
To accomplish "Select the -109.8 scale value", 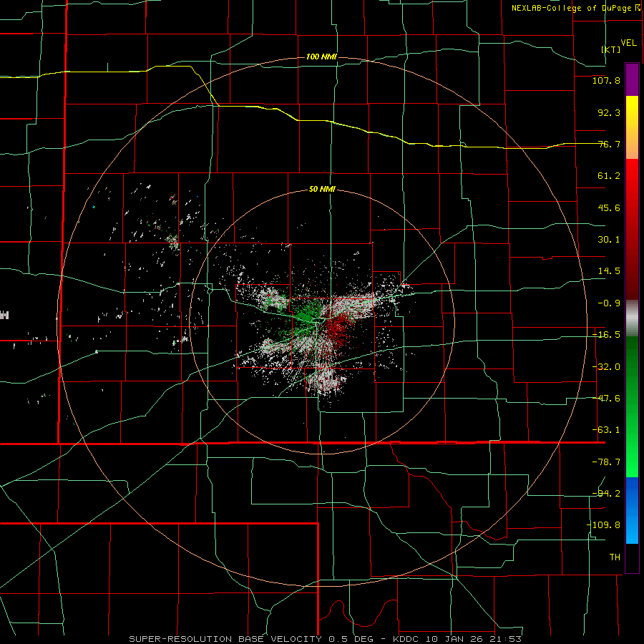I will tap(603, 525).
